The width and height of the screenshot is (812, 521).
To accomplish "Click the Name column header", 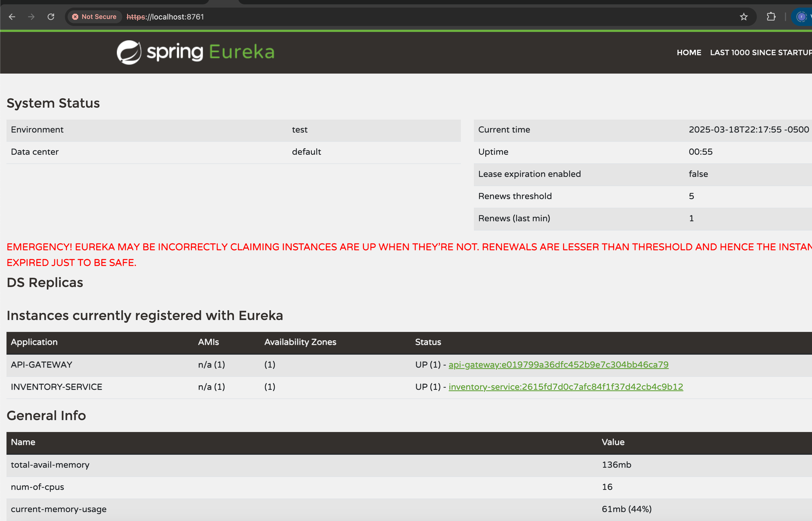I will point(23,442).
